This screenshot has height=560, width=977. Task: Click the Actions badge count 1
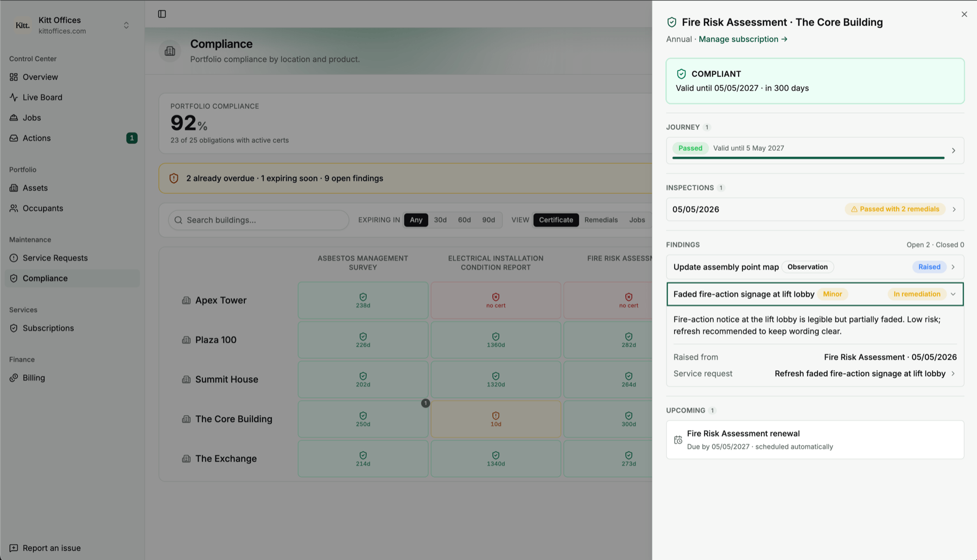coord(131,138)
